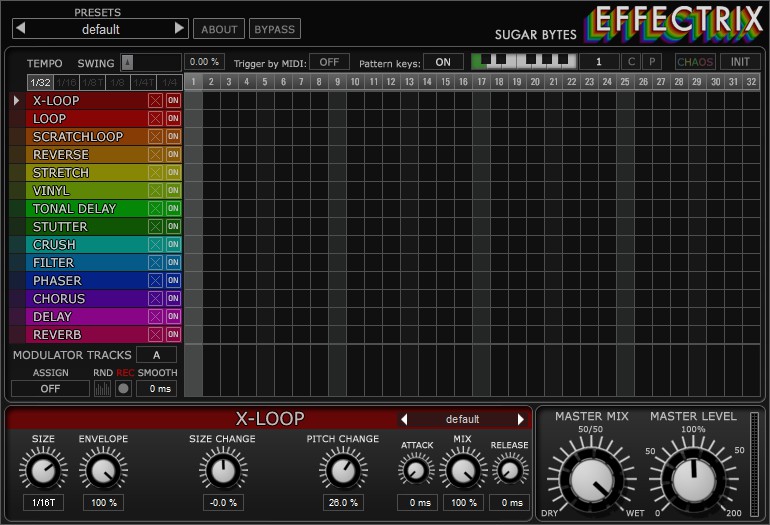Screen dimensions: 770x525
Task: Select 1/4 tempo tab
Action: tap(170, 82)
